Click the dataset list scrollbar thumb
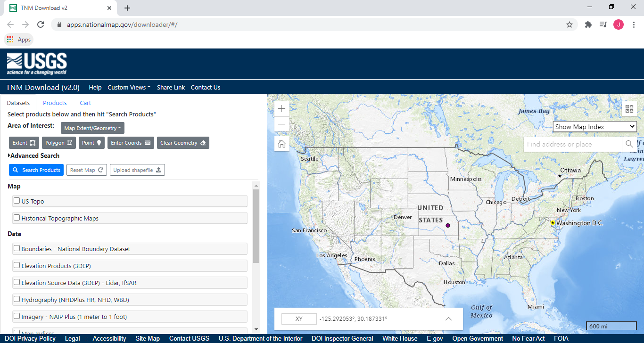 [x=256, y=226]
